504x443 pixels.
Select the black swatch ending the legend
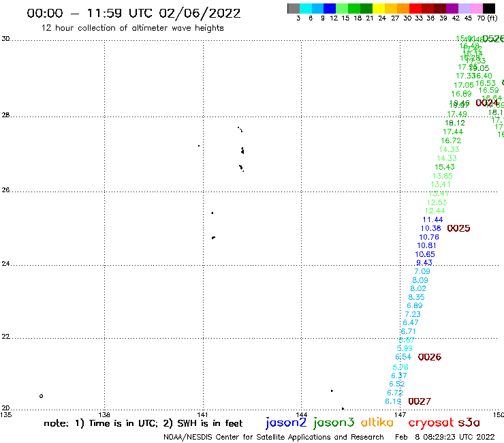pyautogui.click(x=488, y=8)
